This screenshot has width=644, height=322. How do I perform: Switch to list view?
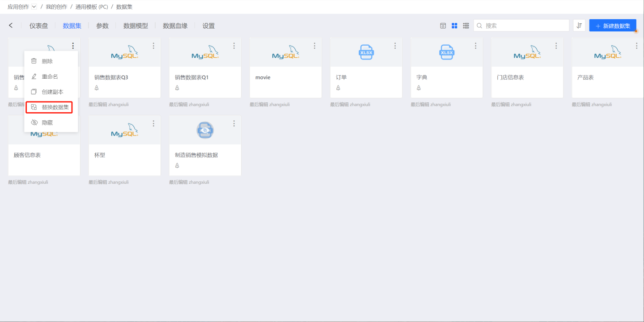[x=466, y=26]
